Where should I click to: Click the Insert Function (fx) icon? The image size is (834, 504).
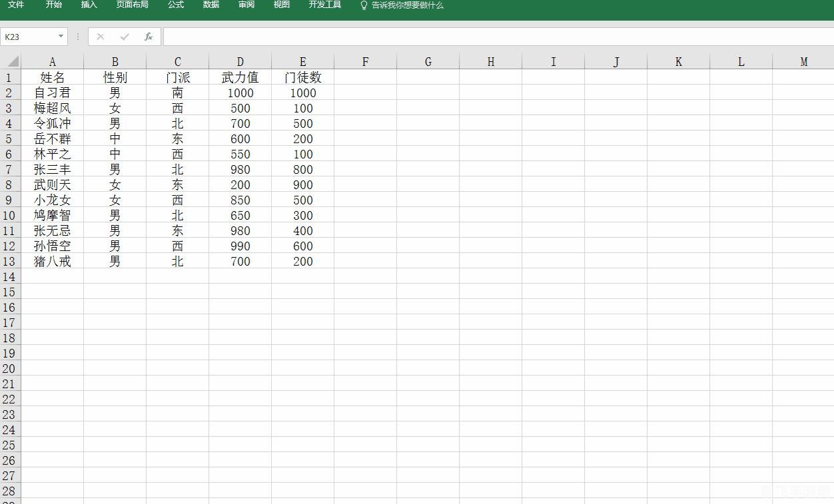148,37
